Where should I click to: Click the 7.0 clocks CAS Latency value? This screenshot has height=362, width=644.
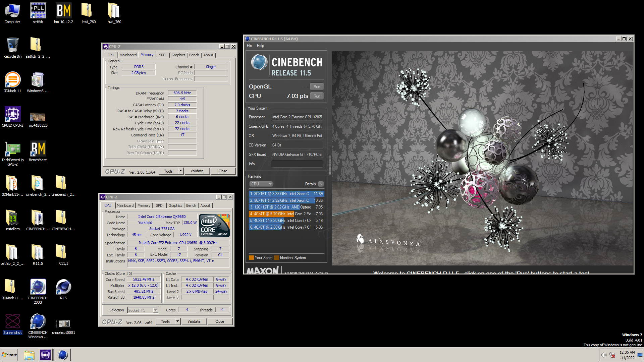(x=182, y=105)
